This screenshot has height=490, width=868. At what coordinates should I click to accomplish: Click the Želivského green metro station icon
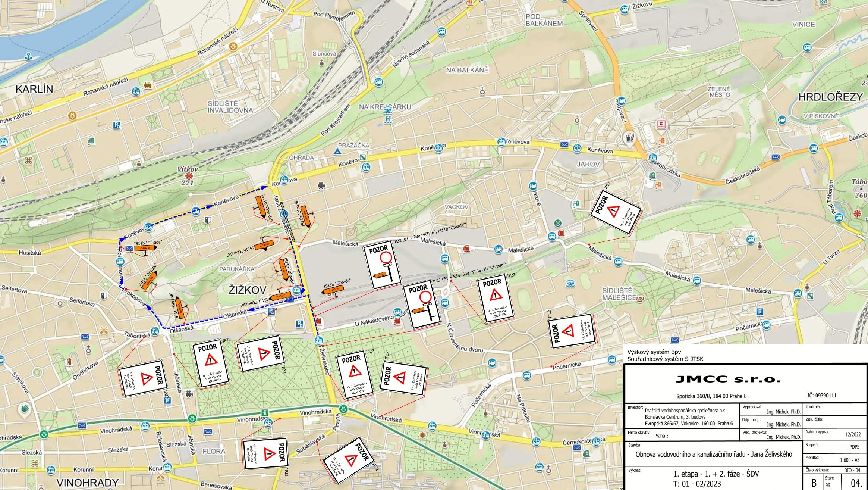[x=343, y=409]
